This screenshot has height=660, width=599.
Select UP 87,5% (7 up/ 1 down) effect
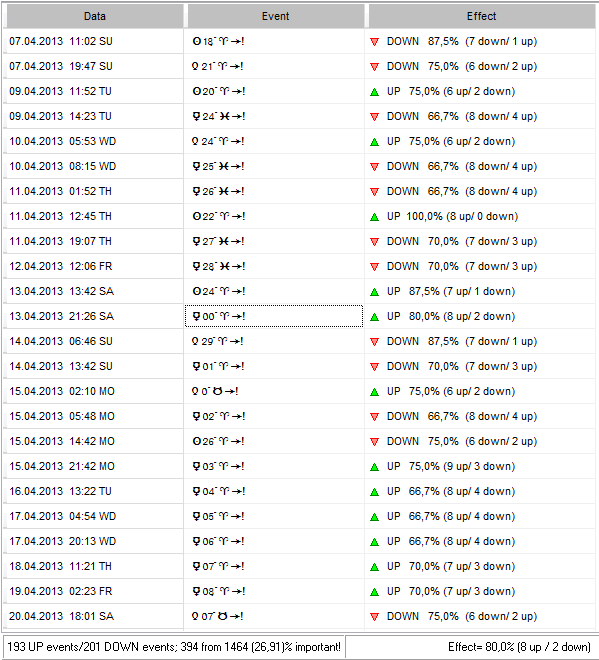tap(451, 291)
